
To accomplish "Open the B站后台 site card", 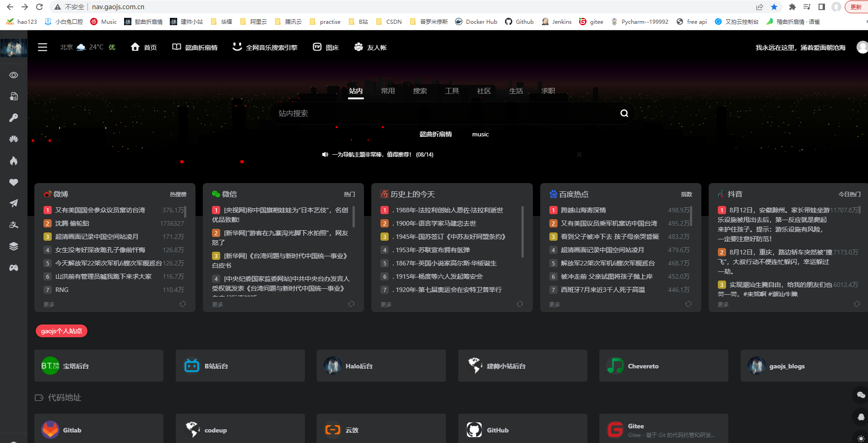I will [240, 366].
